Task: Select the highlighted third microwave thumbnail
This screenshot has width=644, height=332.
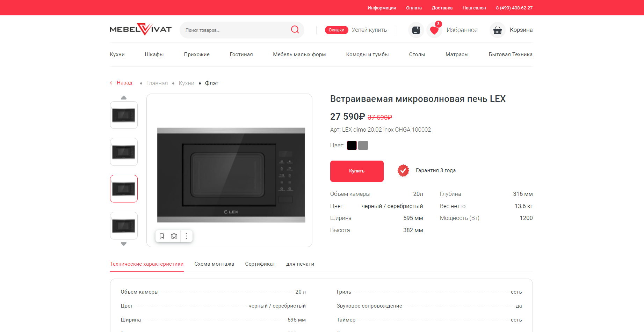Action: 124,189
